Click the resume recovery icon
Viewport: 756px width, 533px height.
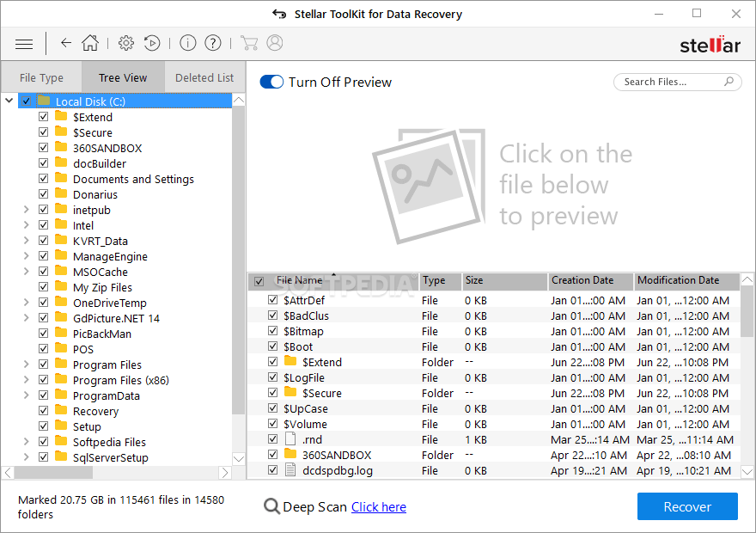click(x=152, y=43)
